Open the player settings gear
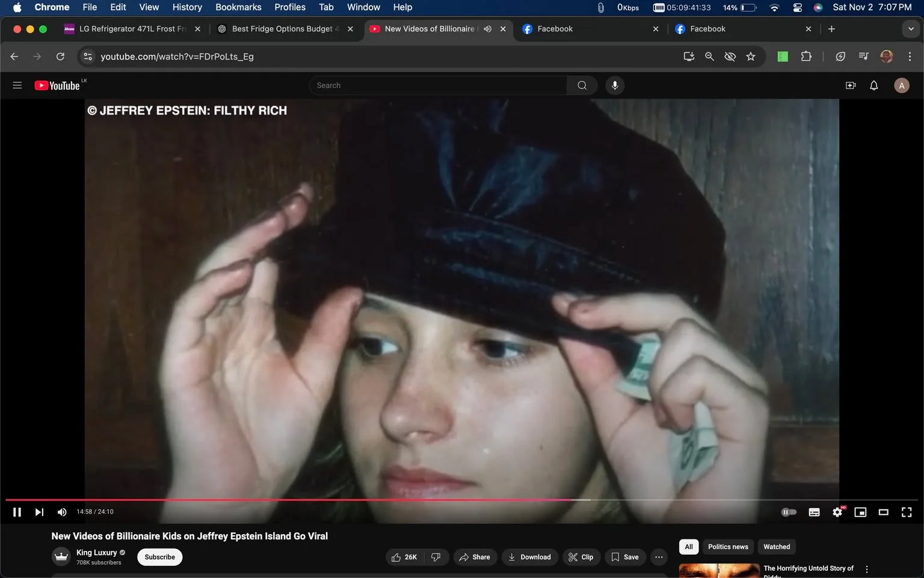This screenshot has height=578, width=924. pyautogui.click(x=837, y=512)
